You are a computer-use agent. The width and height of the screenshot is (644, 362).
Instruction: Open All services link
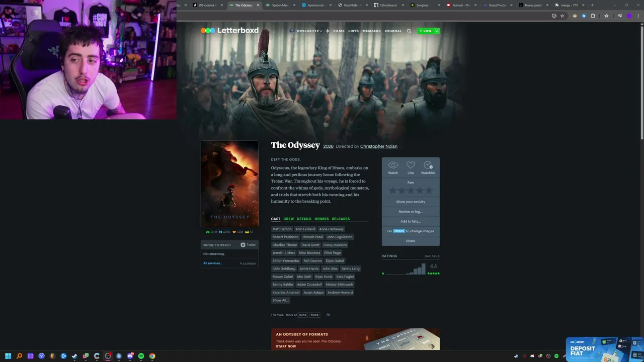click(212, 263)
